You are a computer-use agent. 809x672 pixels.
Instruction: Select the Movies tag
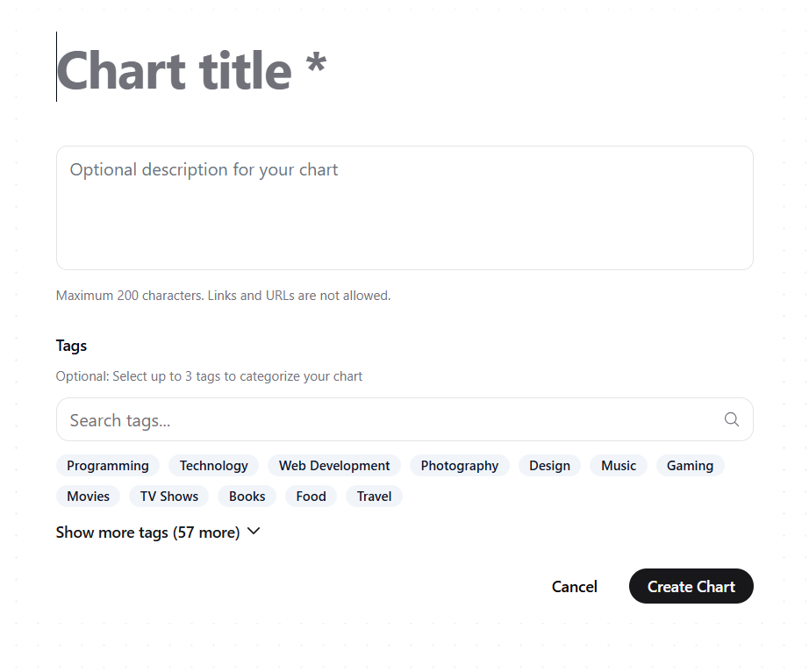point(88,496)
